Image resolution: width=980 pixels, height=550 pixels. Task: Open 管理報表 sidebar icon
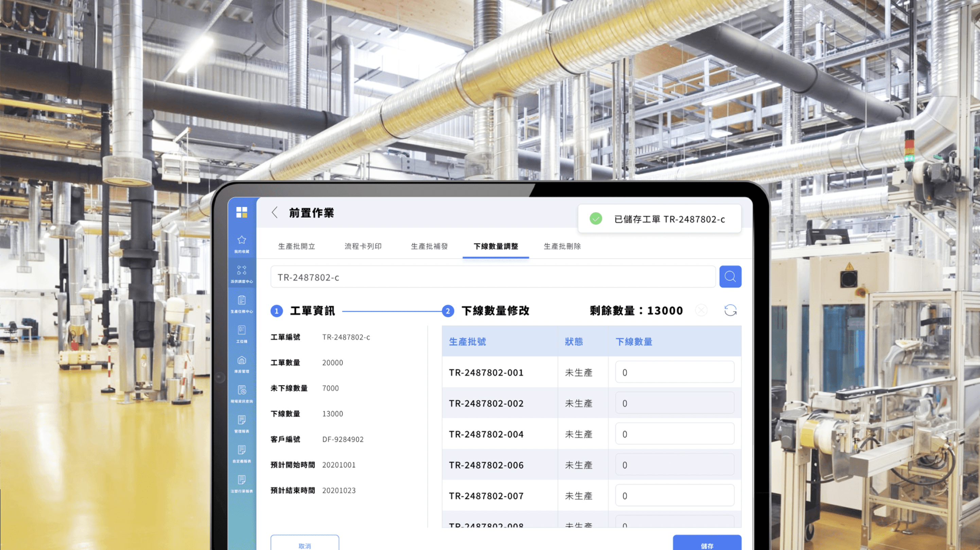click(x=242, y=420)
